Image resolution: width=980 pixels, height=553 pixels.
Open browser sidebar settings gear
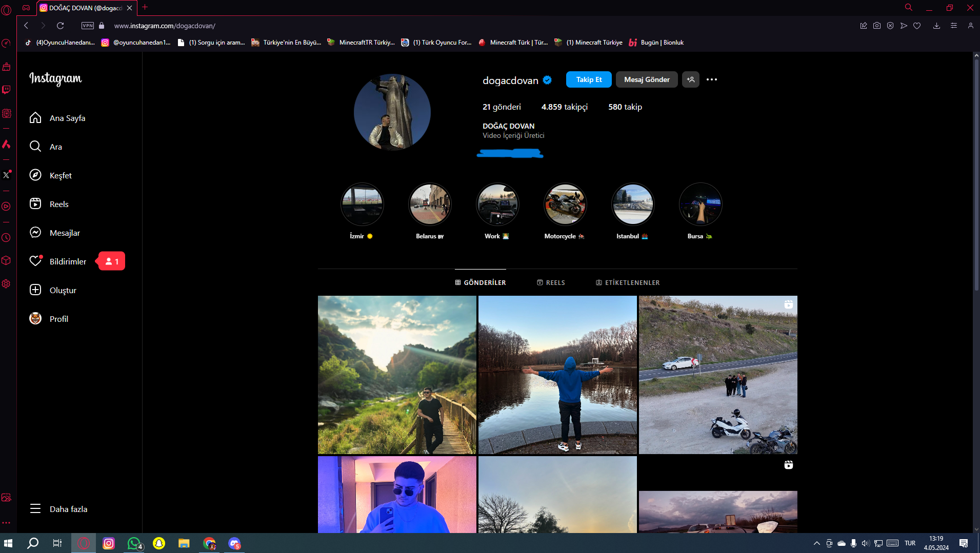point(6,284)
